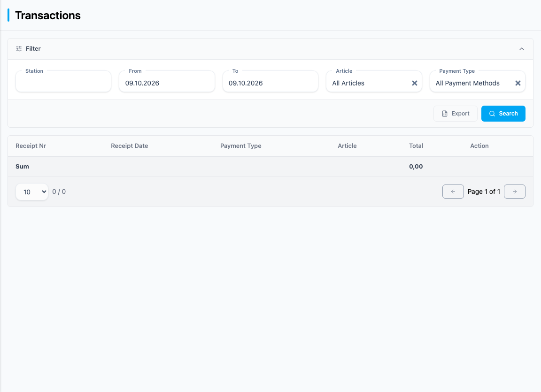The width and height of the screenshot is (541, 392).
Task: Click the Filter sliders icon
Action: pyautogui.click(x=19, y=49)
